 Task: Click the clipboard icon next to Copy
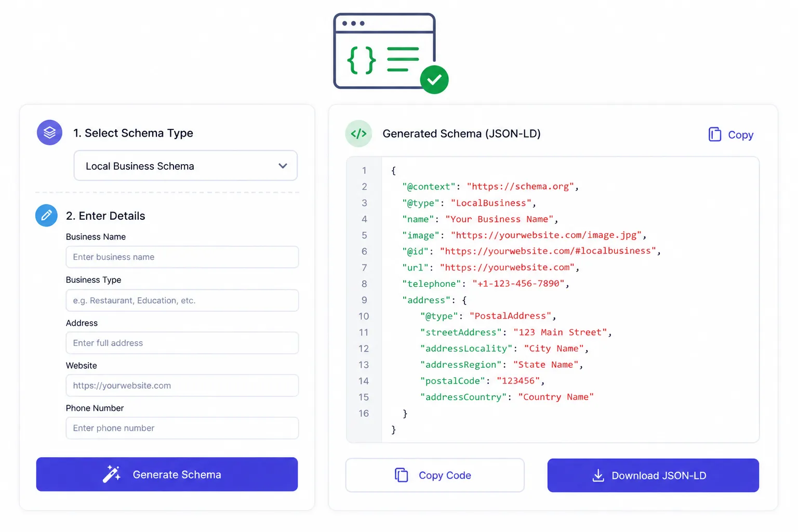pos(715,135)
